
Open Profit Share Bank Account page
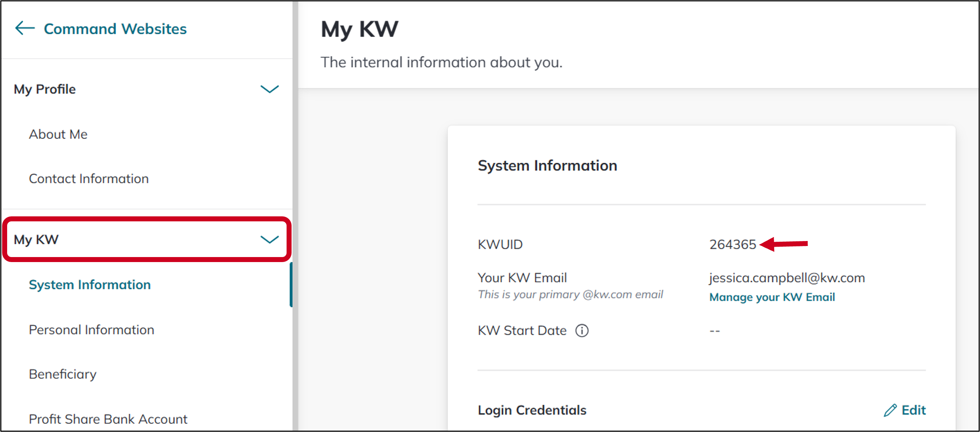tap(108, 419)
